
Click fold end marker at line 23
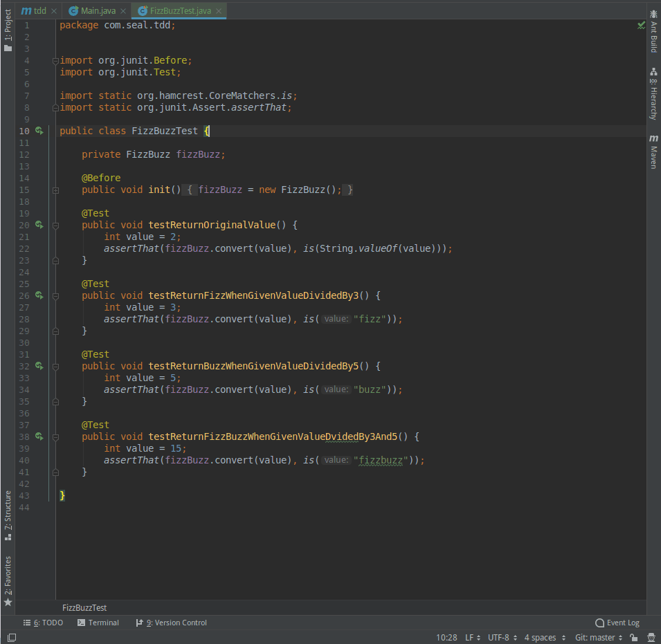pyautogui.click(x=55, y=261)
